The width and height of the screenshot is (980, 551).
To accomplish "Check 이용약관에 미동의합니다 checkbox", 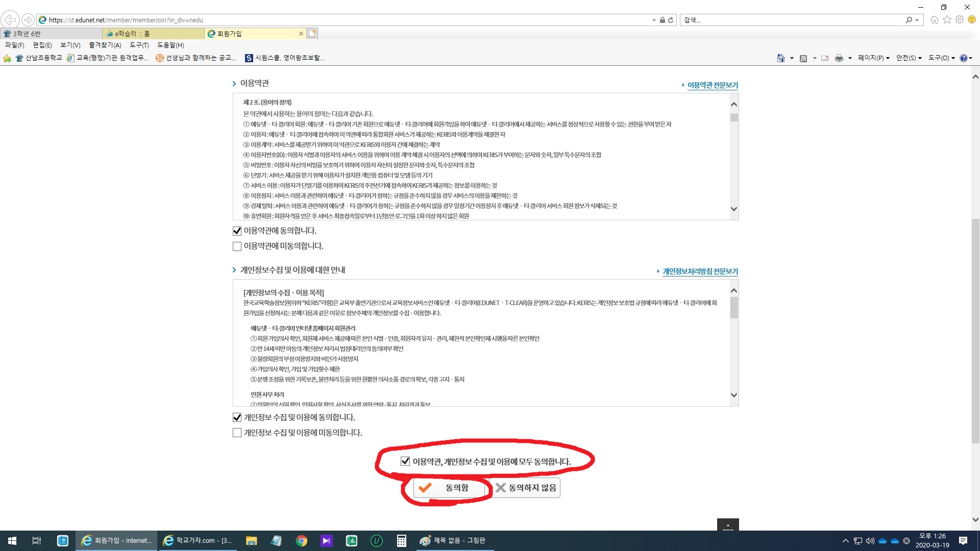I will 237,246.
